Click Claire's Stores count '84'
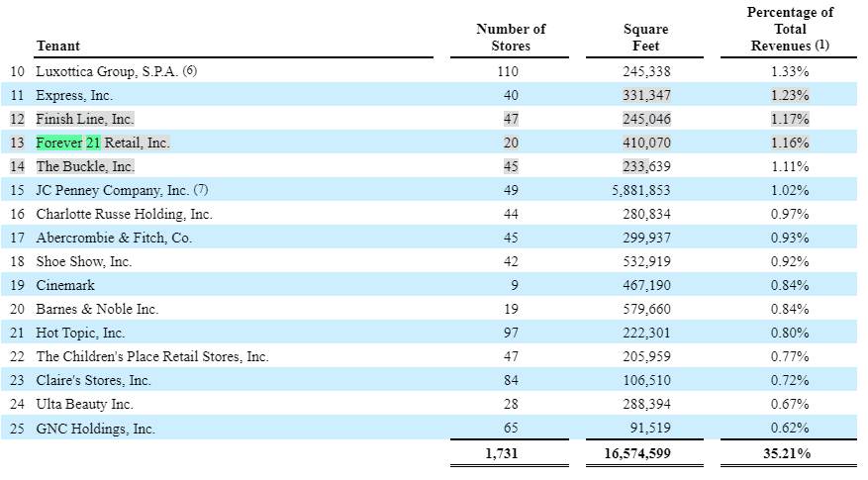Viewport: 868px width, 480px height. pos(511,381)
